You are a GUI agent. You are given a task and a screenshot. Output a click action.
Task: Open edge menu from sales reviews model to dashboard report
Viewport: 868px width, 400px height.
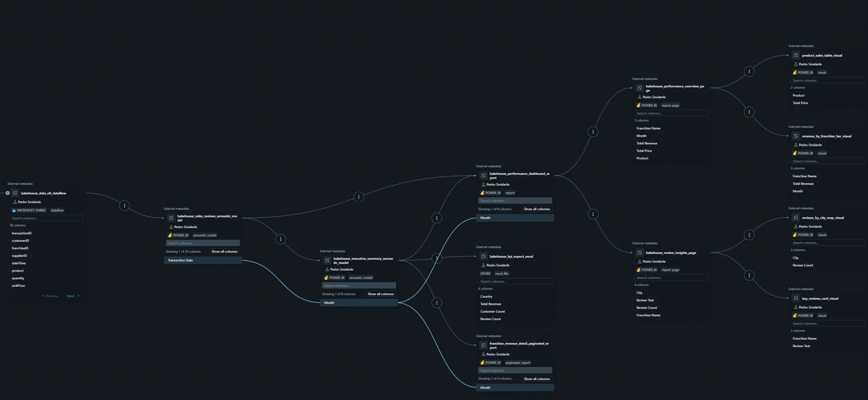(x=359, y=197)
